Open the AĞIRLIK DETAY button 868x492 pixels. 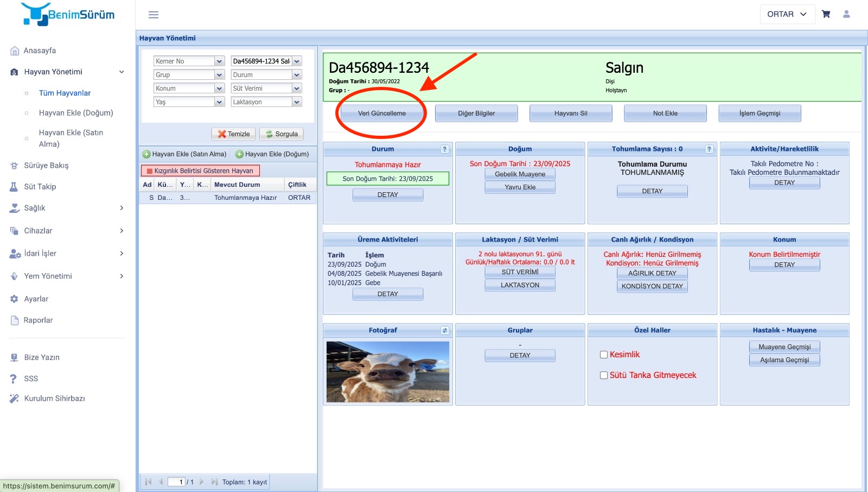tap(652, 273)
